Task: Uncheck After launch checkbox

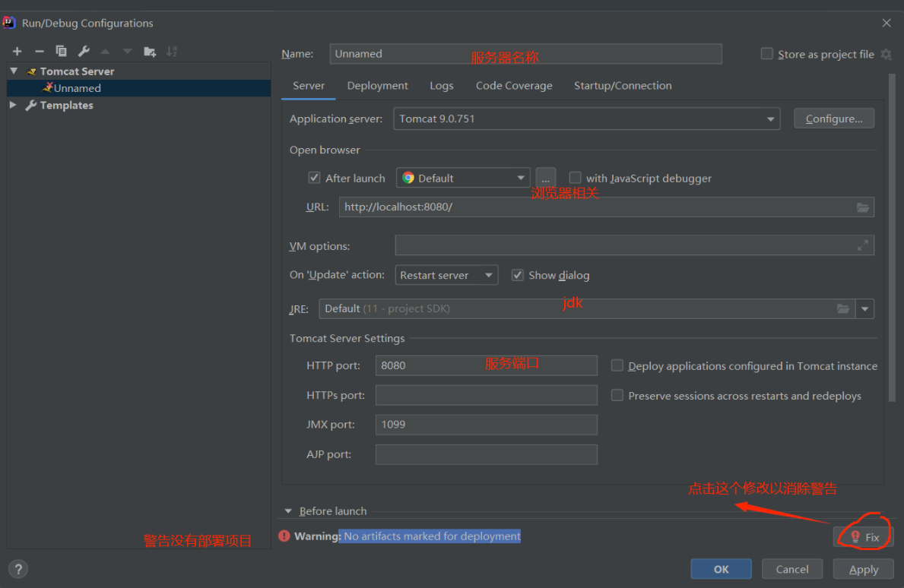Action: tap(314, 177)
